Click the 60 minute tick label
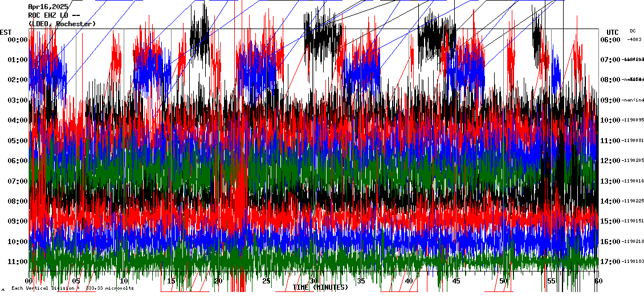The height and width of the screenshot is (296, 644). pyautogui.click(x=597, y=281)
